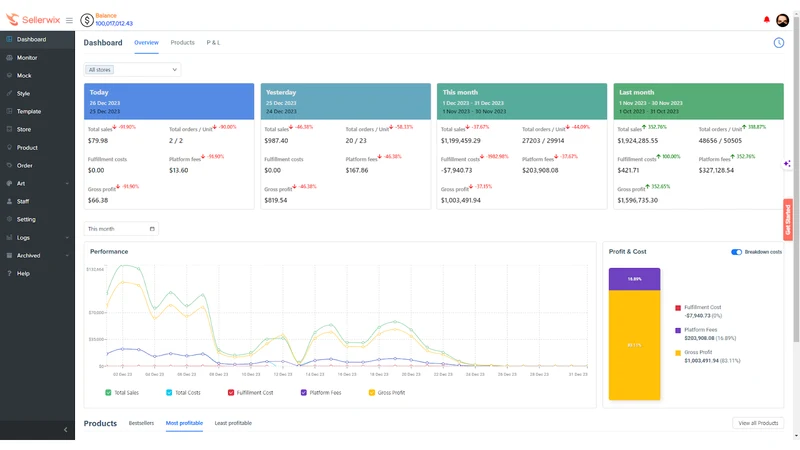Click the dollar balance icon
Screen dimensions: 800x450
pyautogui.click(x=87, y=20)
